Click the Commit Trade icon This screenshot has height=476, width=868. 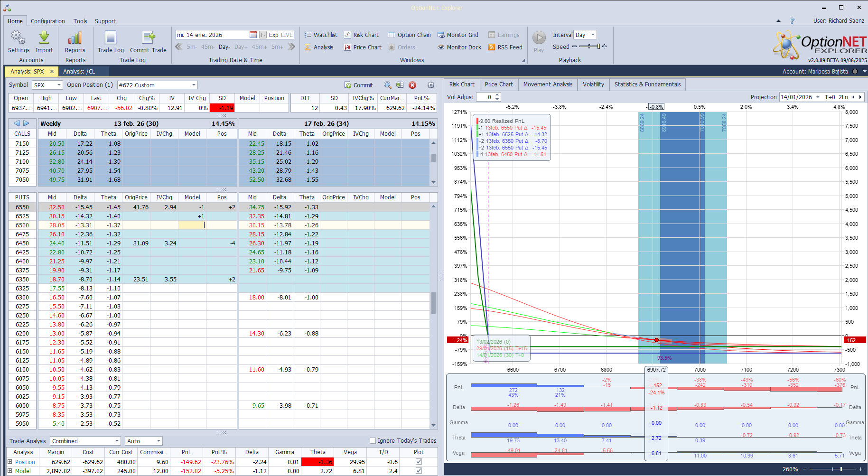[x=148, y=38]
